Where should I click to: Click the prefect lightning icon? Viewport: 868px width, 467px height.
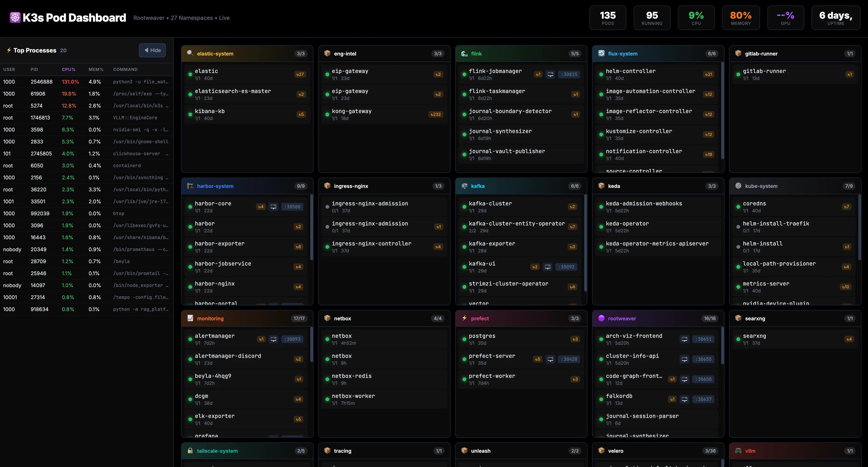[464, 318]
